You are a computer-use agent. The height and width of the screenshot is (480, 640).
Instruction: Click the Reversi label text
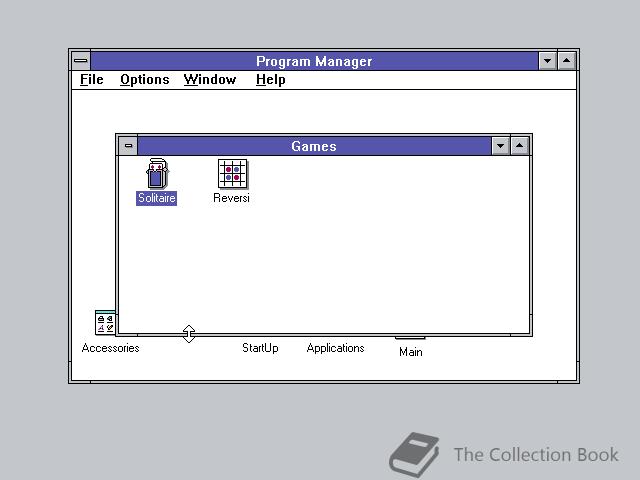231,198
